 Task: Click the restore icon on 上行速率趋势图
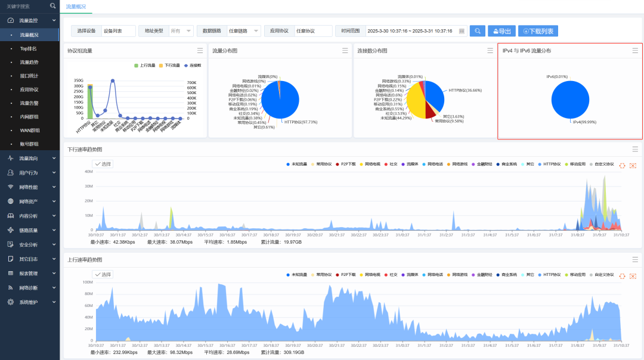[622, 276]
